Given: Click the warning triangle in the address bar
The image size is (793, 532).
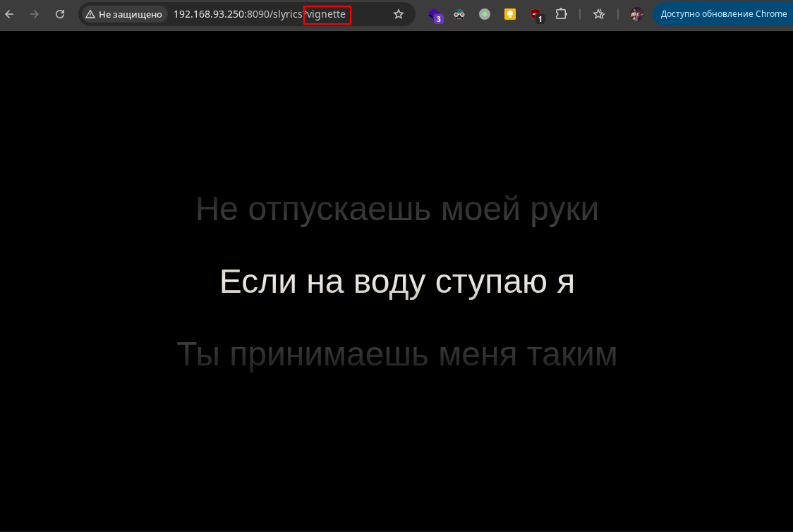Looking at the screenshot, I should pyautogui.click(x=90, y=14).
